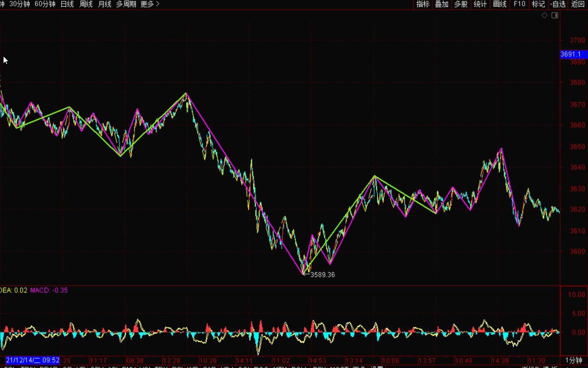
Task: Click the 返回 back button
Action: pyautogui.click(x=578, y=4)
